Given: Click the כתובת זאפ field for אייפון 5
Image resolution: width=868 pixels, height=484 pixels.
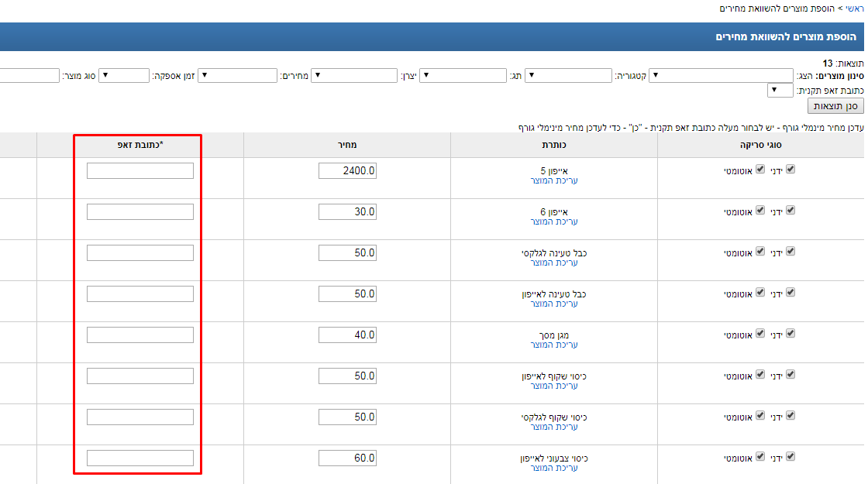Looking at the screenshot, I should 140,171.
